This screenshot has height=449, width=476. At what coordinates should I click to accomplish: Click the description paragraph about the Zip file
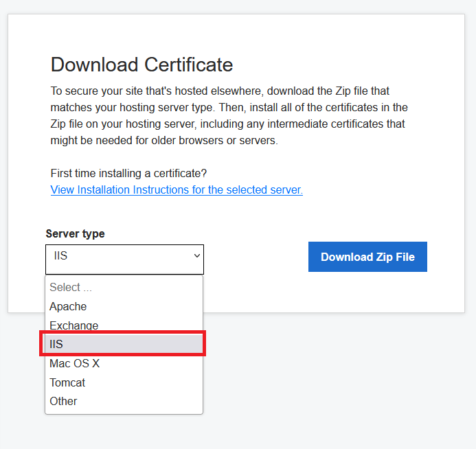[x=229, y=115]
